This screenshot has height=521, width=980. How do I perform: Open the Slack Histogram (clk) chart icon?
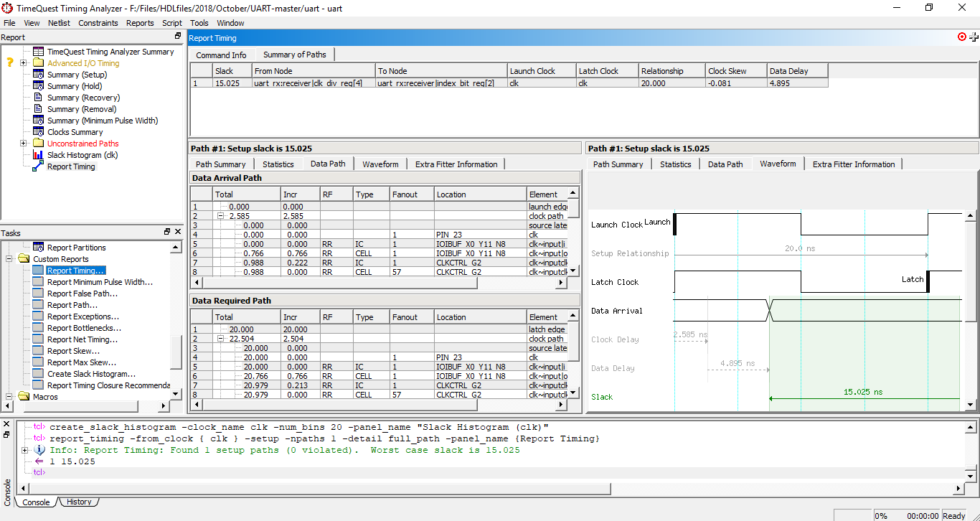pyautogui.click(x=38, y=155)
